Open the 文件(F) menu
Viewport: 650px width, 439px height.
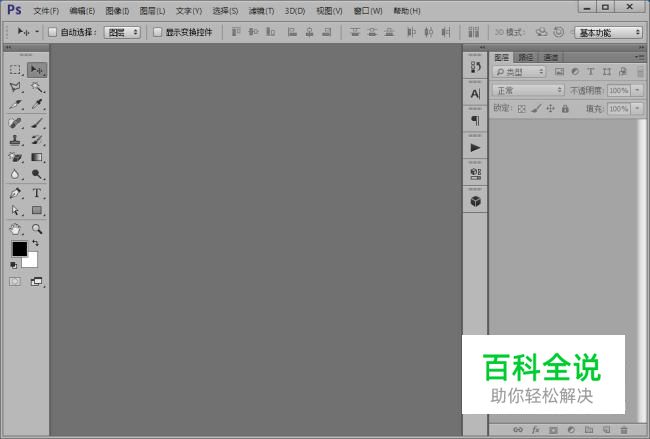pyautogui.click(x=46, y=11)
